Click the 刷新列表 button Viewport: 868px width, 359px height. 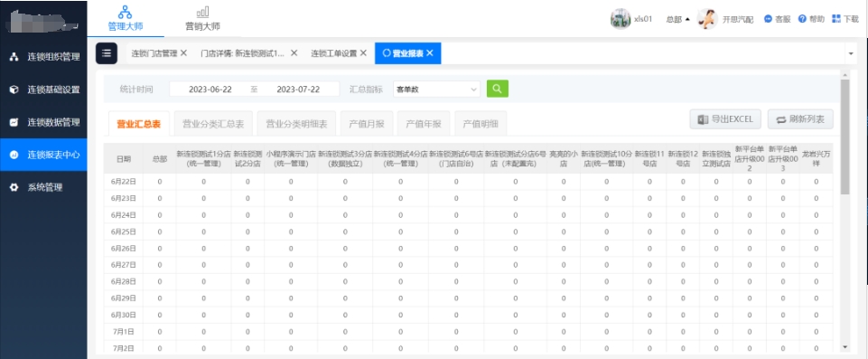click(x=800, y=119)
